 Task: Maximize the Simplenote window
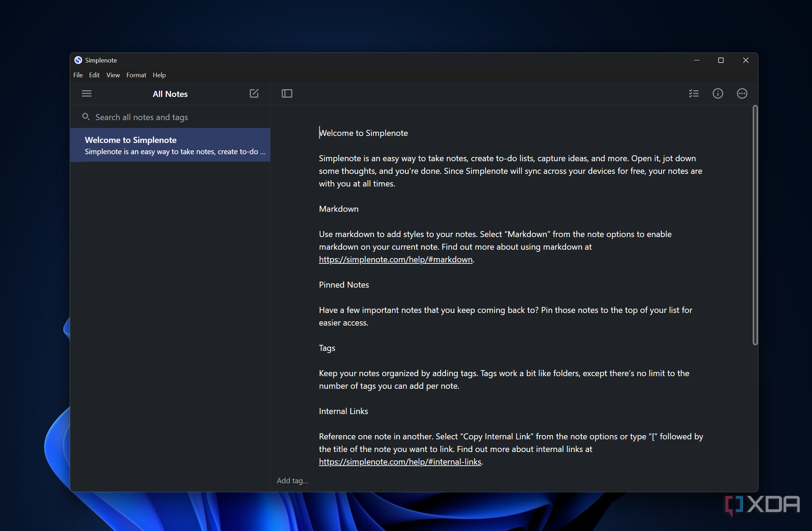(x=721, y=60)
